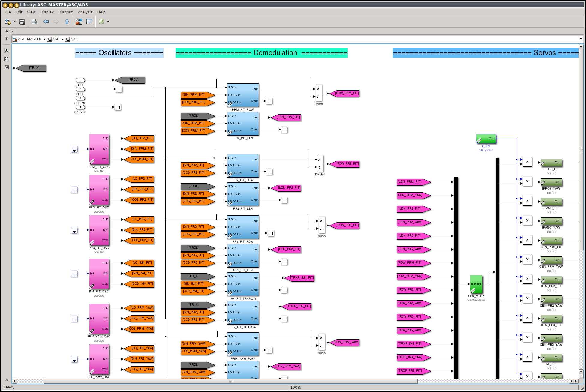Select the Divide2 block

pos(321,225)
